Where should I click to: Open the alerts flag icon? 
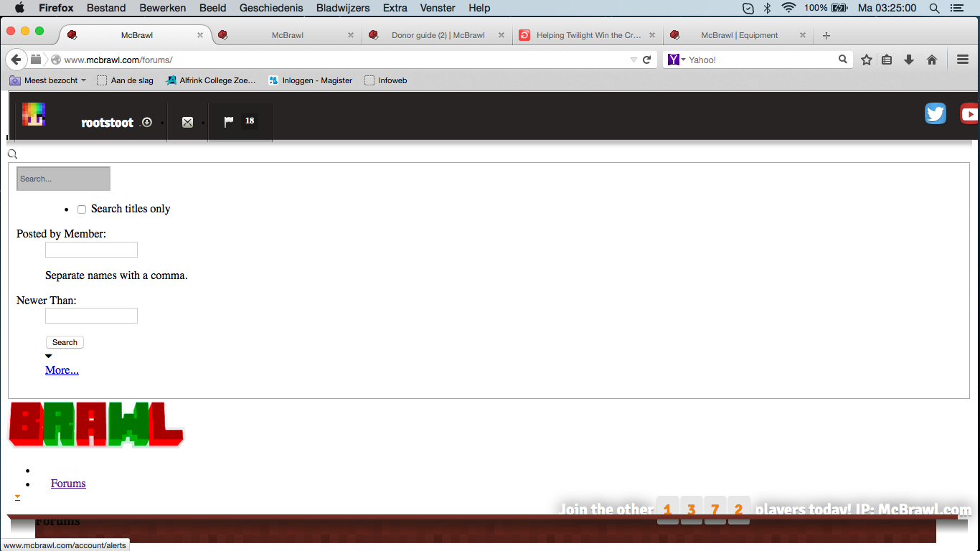click(229, 122)
